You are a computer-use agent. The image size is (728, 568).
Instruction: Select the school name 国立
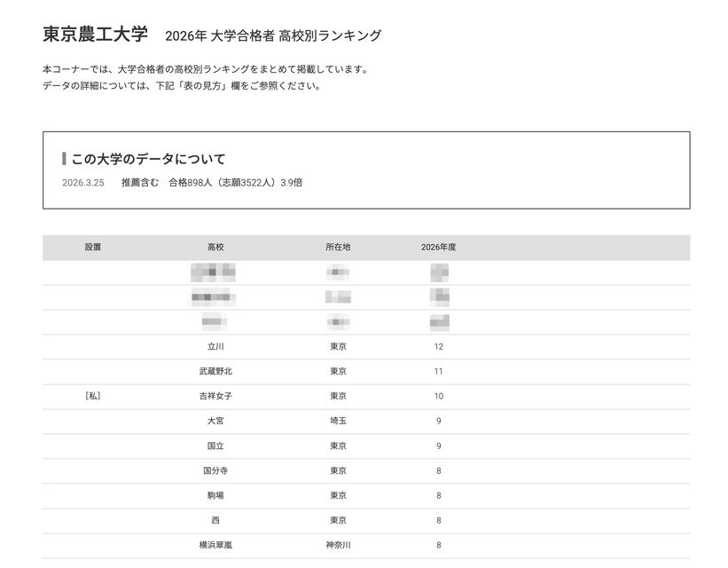click(215, 446)
